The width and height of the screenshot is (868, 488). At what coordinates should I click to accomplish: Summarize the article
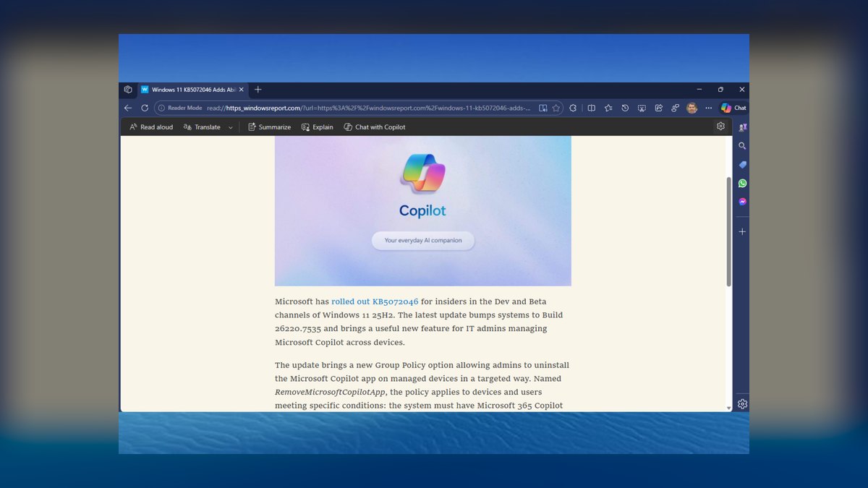[x=269, y=127]
